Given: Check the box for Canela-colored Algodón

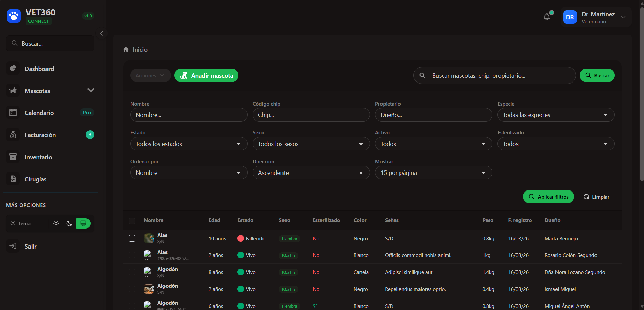Looking at the screenshot, I should [132, 272].
